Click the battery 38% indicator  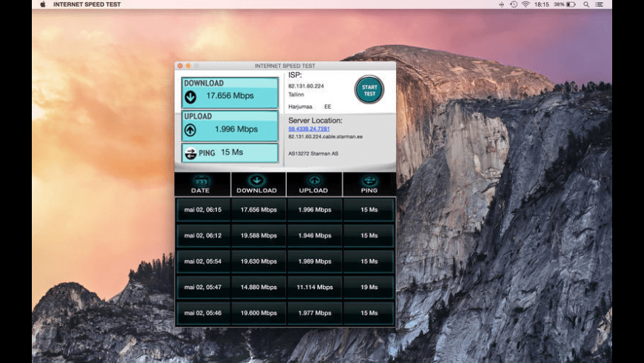pyautogui.click(x=565, y=4)
